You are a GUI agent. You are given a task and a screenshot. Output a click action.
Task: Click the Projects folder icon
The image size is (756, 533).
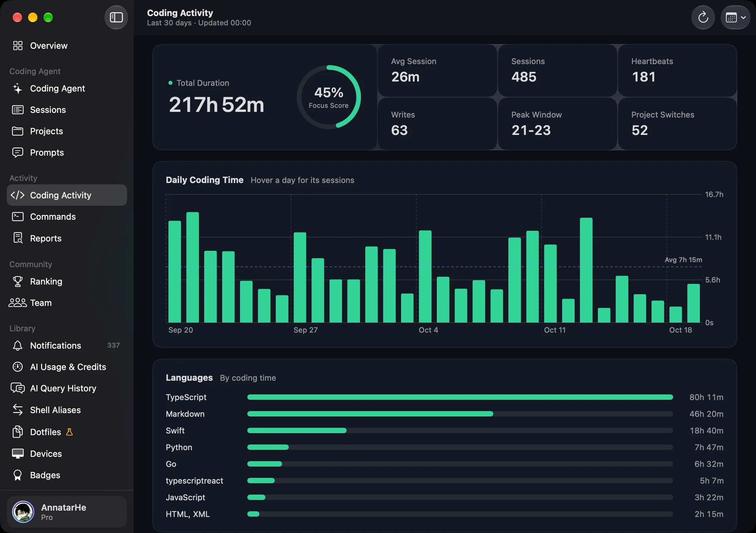click(18, 131)
